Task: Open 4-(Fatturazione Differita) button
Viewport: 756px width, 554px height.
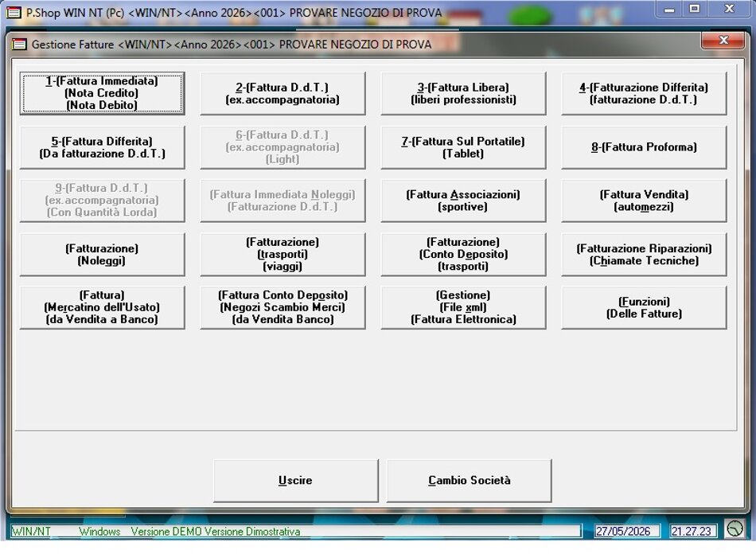Action: (644, 93)
